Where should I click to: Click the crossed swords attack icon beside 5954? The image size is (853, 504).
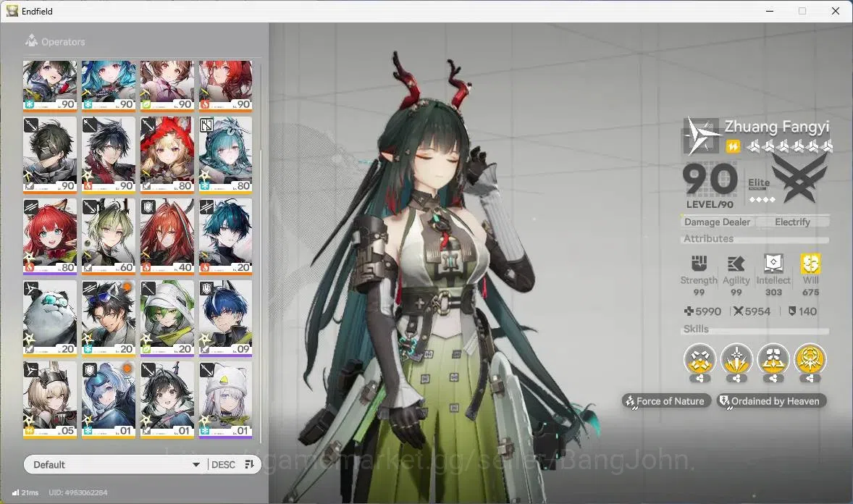coord(738,311)
